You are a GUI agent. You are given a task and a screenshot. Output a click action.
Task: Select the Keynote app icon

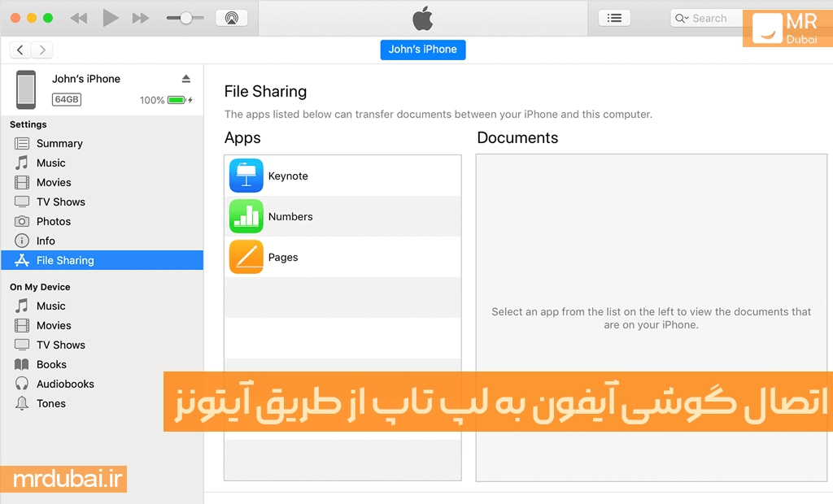tap(246, 176)
